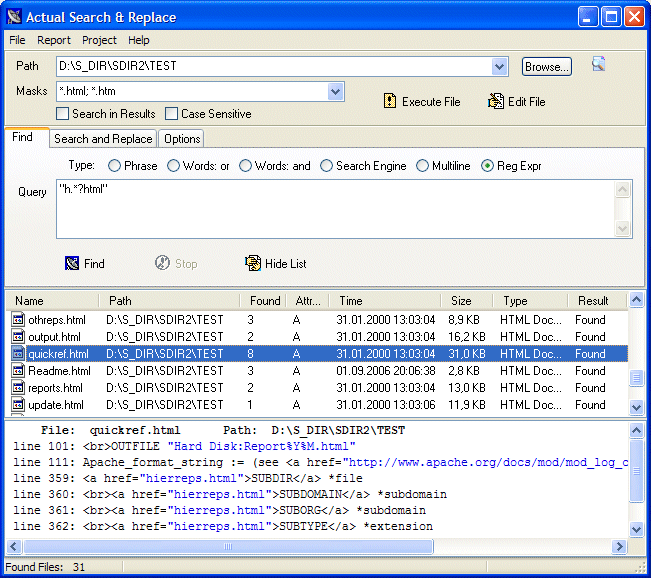Click the Execute File label
This screenshot has height=578, width=651.
(x=431, y=102)
